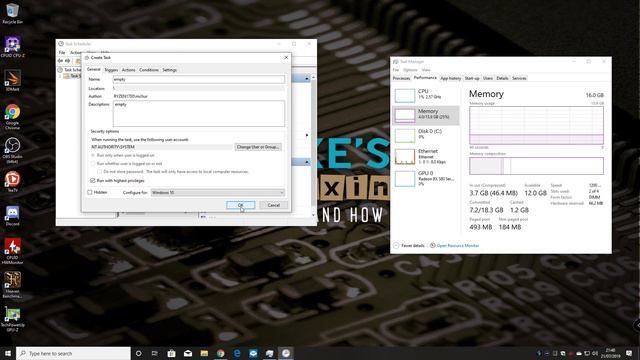
Task: Select Run whether user is logged on or not
Action: (x=93, y=164)
